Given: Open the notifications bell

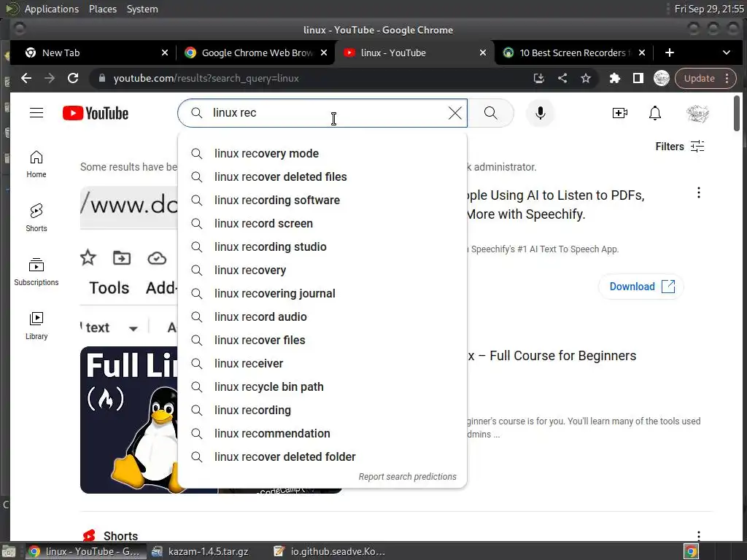Looking at the screenshot, I should click(655, 113).
